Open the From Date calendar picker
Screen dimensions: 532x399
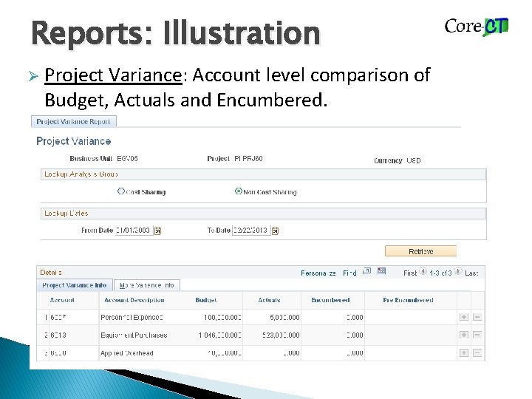pyautogui.click(x=157, y=231)
